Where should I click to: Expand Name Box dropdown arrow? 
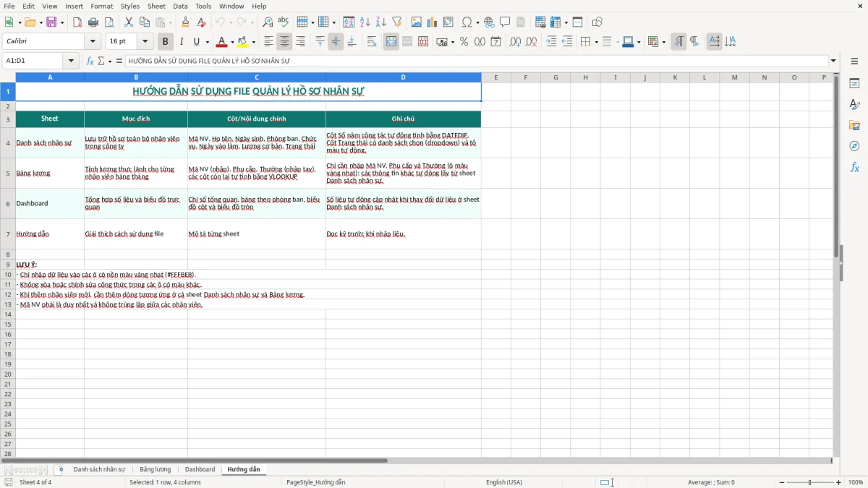[72, 61]
